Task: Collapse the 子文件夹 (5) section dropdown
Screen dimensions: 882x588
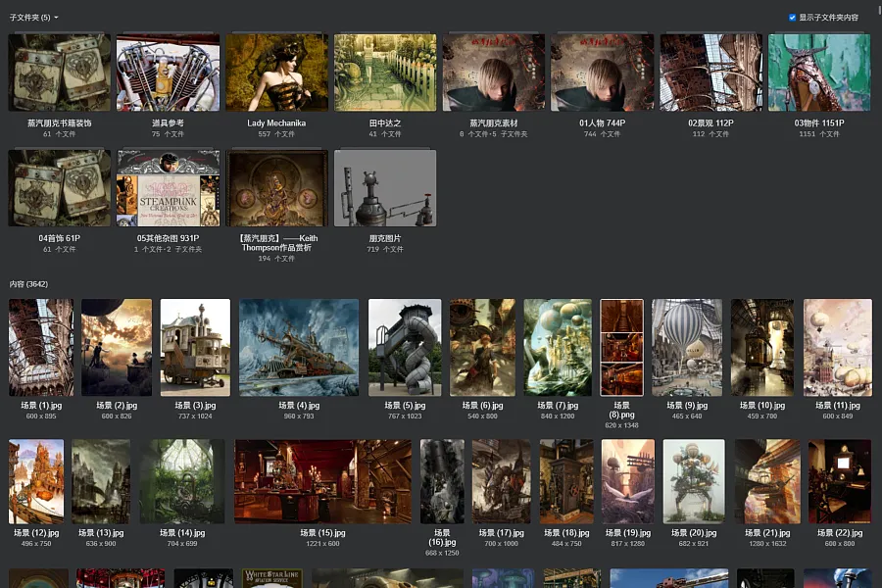Action: point(56,18)
